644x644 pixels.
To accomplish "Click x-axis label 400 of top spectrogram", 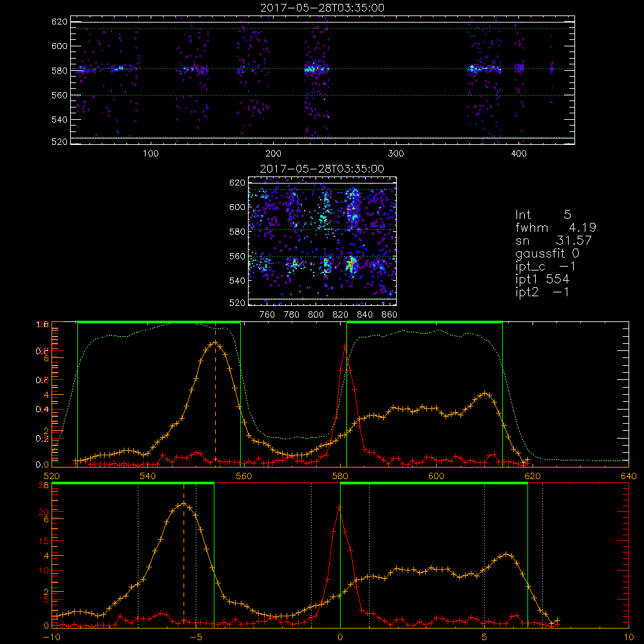I will [518, 154].
